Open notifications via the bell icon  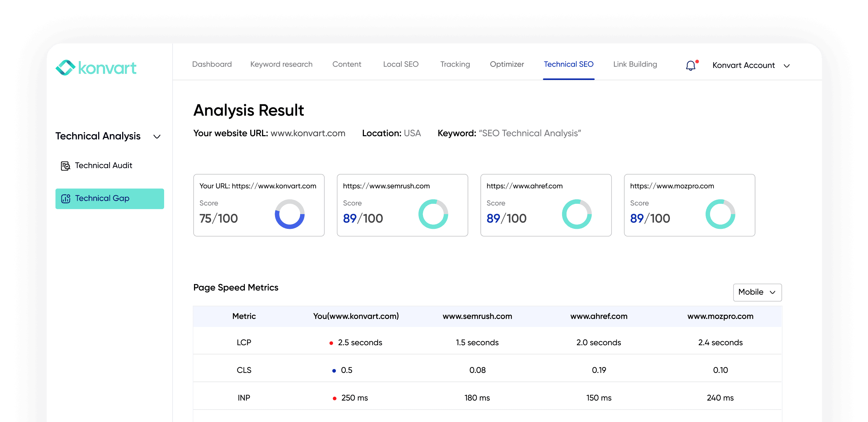(x=690, y=65)
